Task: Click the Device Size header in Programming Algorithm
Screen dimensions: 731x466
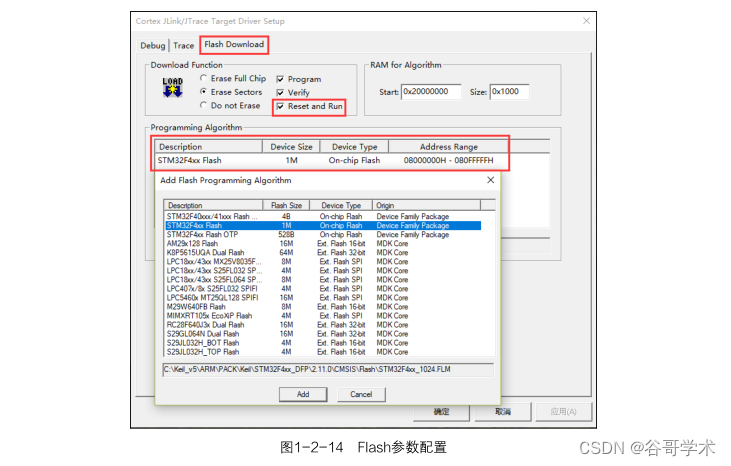Action: pos(291,147)
